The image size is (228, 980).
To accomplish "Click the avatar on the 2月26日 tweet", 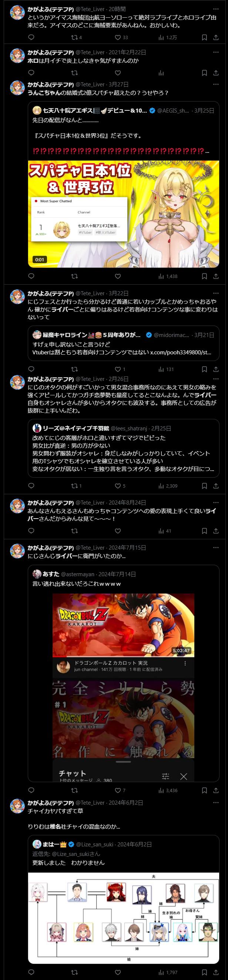I will (17, 382).
